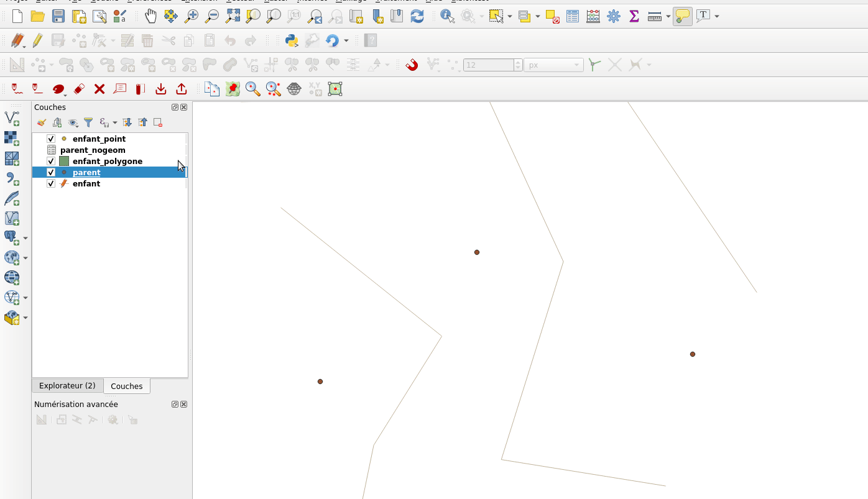
Task: Click the Toggle Editing pencil icon
Action: [37, 41]
